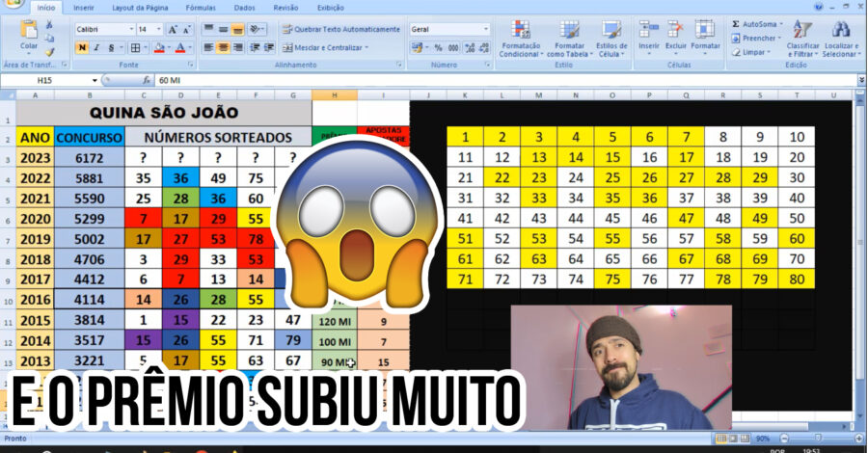The image size is (868, 453).
Task: Apply fill color with paint bucket icon
Action: [x=159, y=48]
